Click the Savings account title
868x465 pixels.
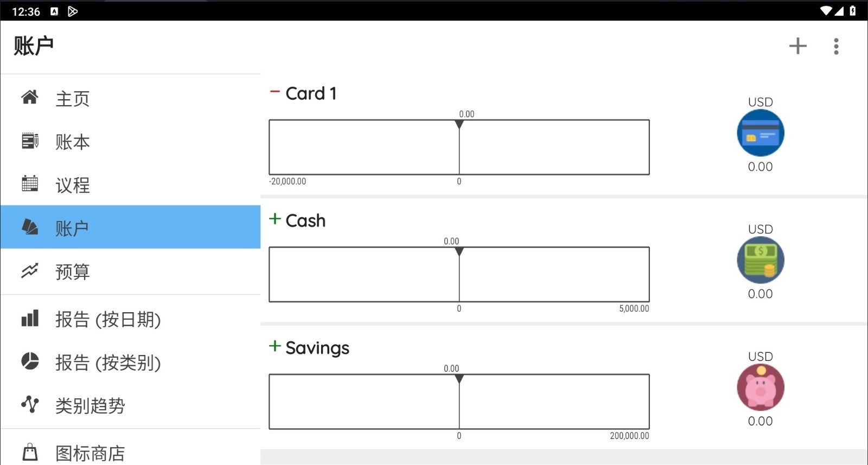[x=317, y=348]
